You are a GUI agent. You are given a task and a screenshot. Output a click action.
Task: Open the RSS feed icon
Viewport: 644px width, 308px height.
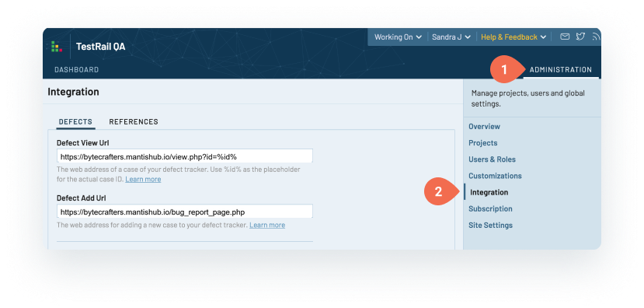tap(596, 37)
